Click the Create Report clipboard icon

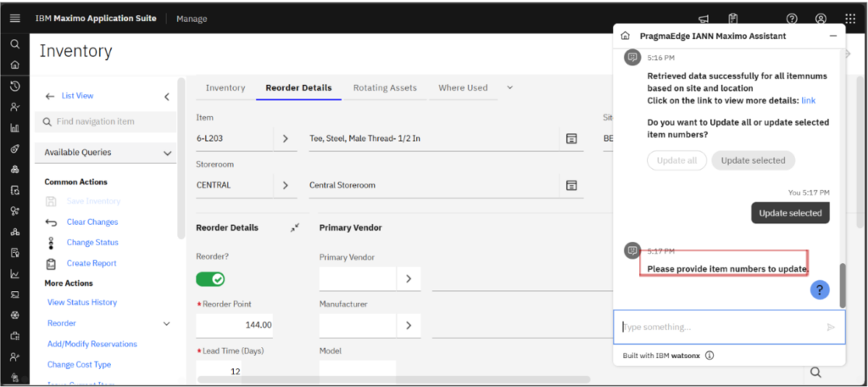pyautogui.click(x=52, y=264)
